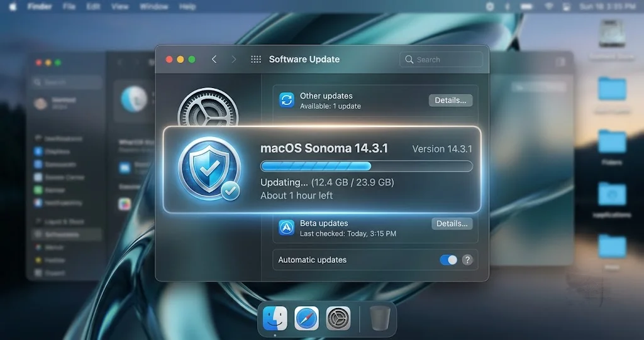Open the Finder menu in the menu bar
This screenshot has height=340, width=644.
(x=40, y=6)
